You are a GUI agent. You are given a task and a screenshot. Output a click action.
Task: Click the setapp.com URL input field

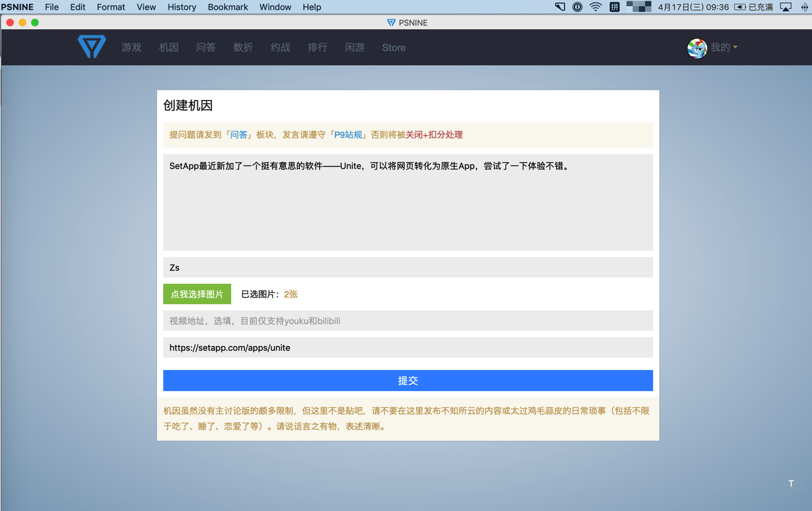[408, 348]
